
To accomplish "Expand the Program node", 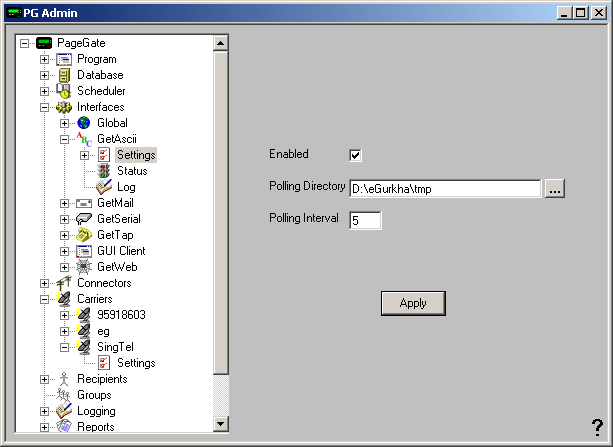I will pos(44,59).
